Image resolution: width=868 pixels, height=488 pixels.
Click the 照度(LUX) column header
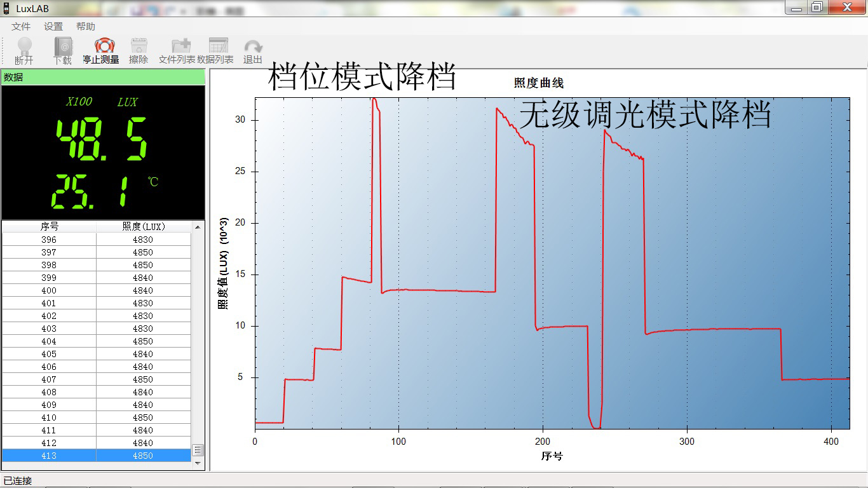[143, 226]
